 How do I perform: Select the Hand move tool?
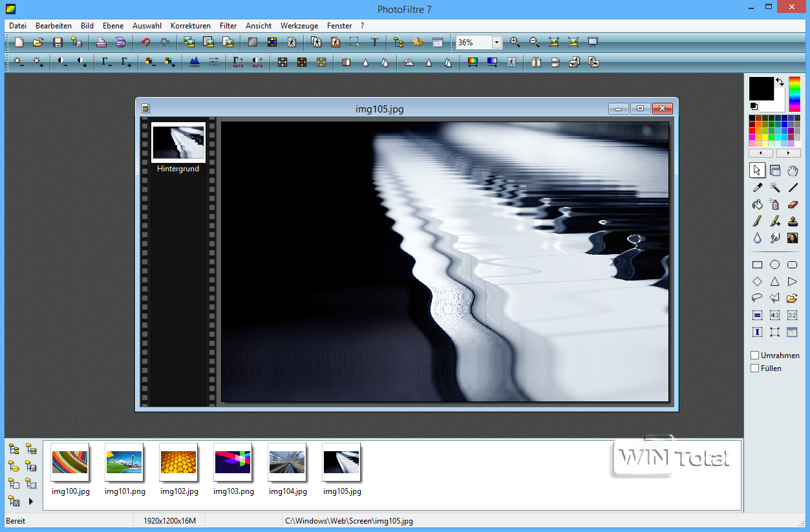pos(793,170)
